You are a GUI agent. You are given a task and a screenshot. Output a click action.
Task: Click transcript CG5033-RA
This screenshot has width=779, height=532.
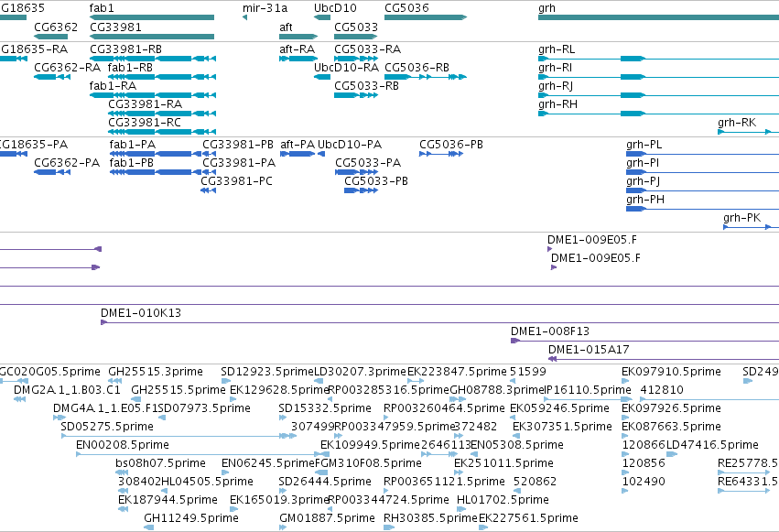coord(356,59)
